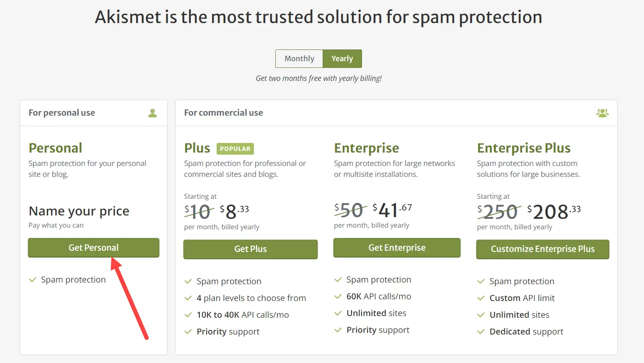Open Customize Enterprise Plus
This screenshot has width=644, height=363.
click(x=543, y=249)
